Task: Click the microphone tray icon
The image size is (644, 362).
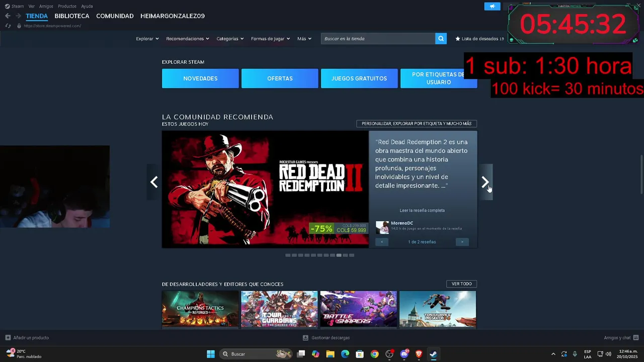Action: coord(575,354)
